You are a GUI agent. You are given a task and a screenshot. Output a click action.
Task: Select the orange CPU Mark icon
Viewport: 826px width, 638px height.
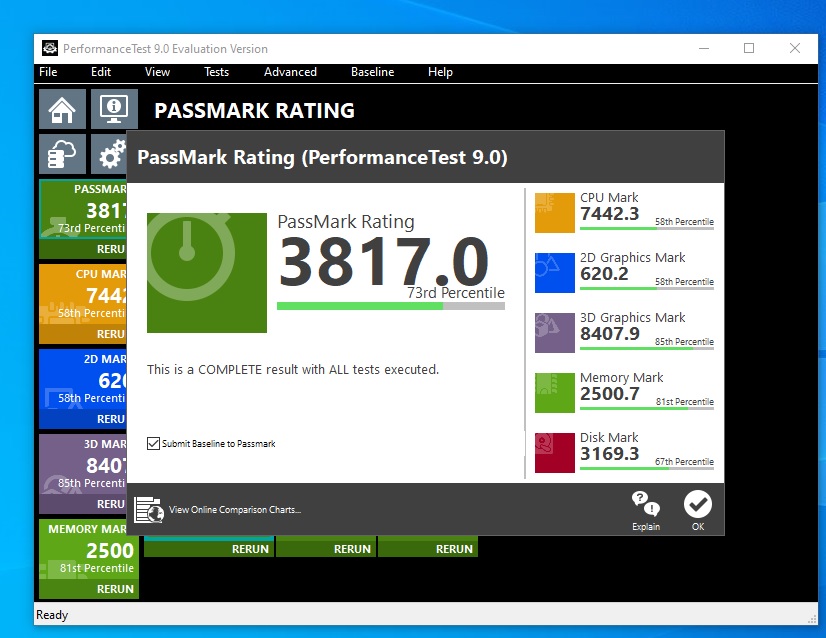coord(555,213)
